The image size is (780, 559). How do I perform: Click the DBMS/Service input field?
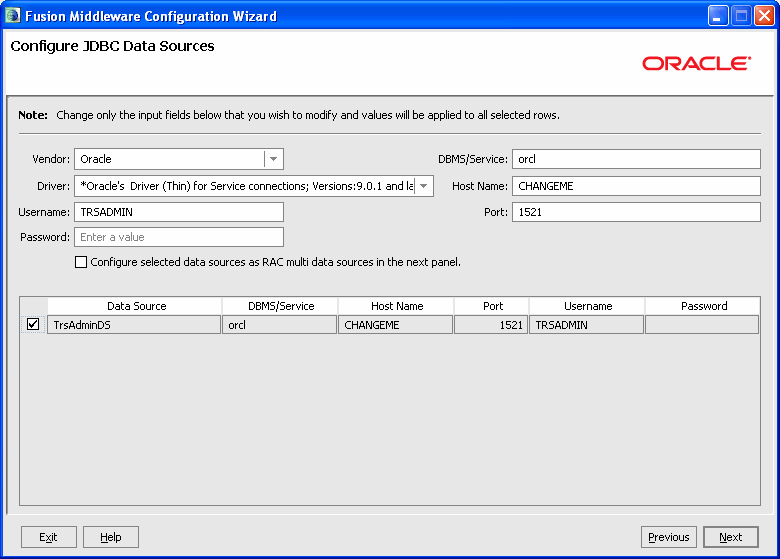click(636, 159)
